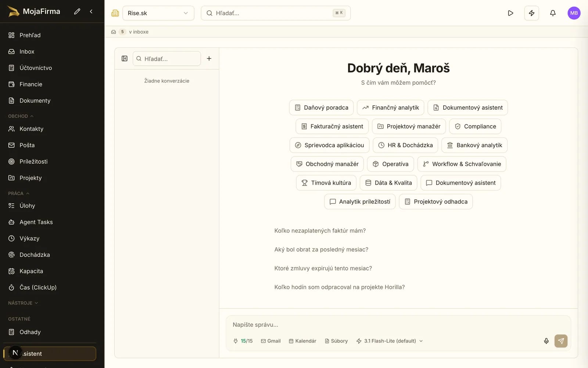This screenshot has width=588, height=368.
Task: Click the pencil edit icon beside MojaFirma
Action: pyautogui.click(x=77, y=11)
